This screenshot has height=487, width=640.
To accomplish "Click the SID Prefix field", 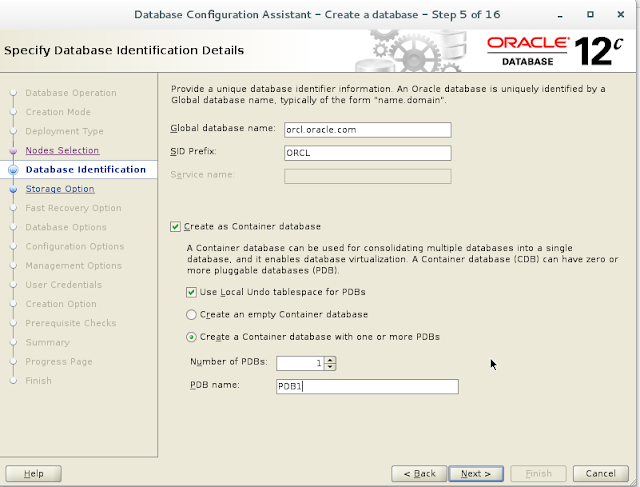I will [x=368, y=153].
